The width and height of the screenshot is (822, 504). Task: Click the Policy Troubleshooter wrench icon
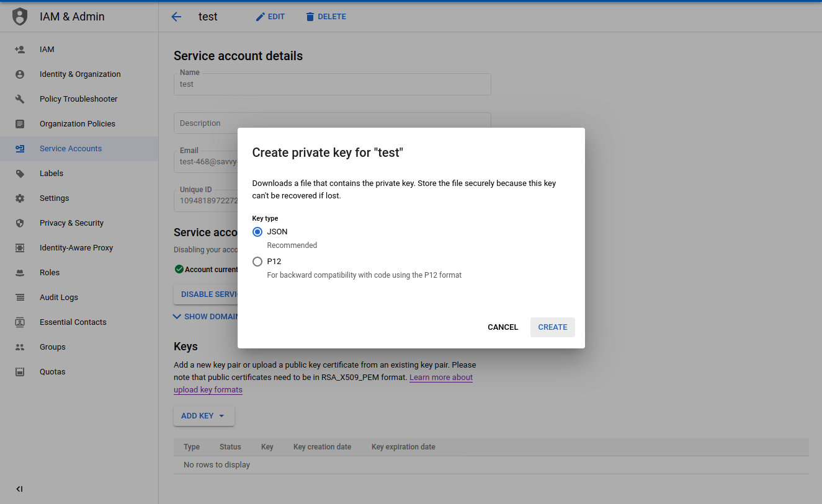(20, 99)
